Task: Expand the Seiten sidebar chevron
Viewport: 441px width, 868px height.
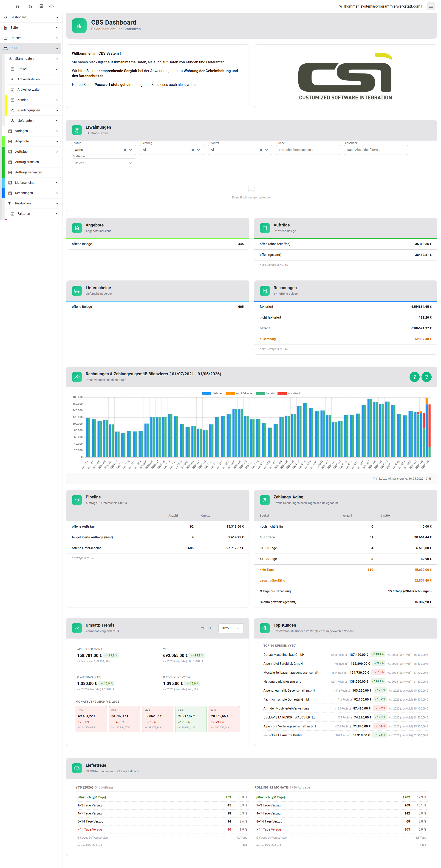Action: click(57, 28)
